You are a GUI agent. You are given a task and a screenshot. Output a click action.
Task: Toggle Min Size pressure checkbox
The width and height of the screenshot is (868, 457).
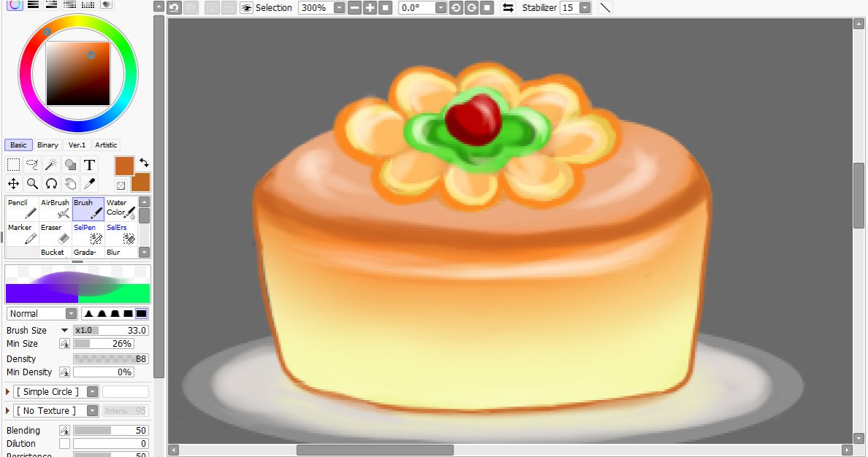click(65, 344)
